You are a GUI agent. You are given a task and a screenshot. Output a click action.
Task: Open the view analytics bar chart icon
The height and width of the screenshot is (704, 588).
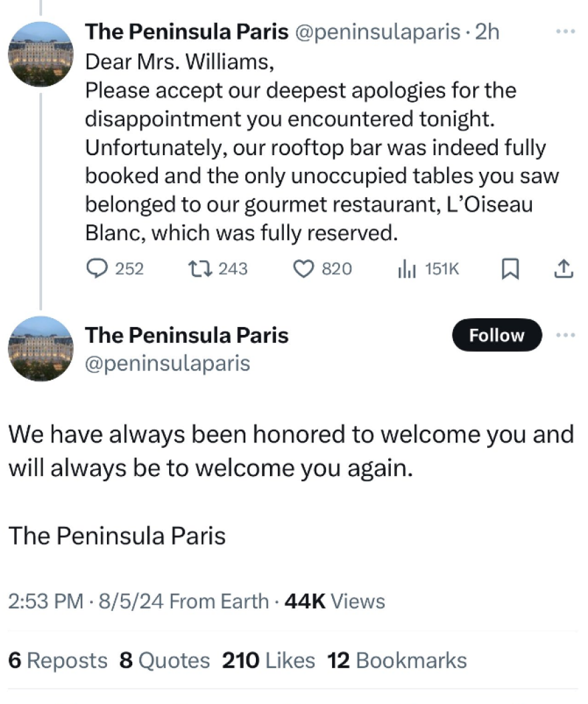pyautogui.click(x=407, y=269)
